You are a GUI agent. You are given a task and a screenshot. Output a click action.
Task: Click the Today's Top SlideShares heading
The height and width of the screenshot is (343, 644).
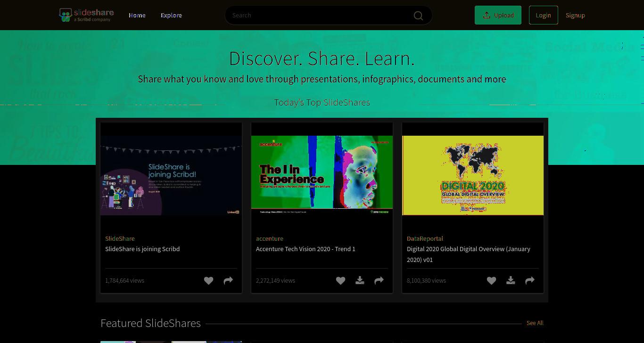pyautogui.click(x=322, y=102)
